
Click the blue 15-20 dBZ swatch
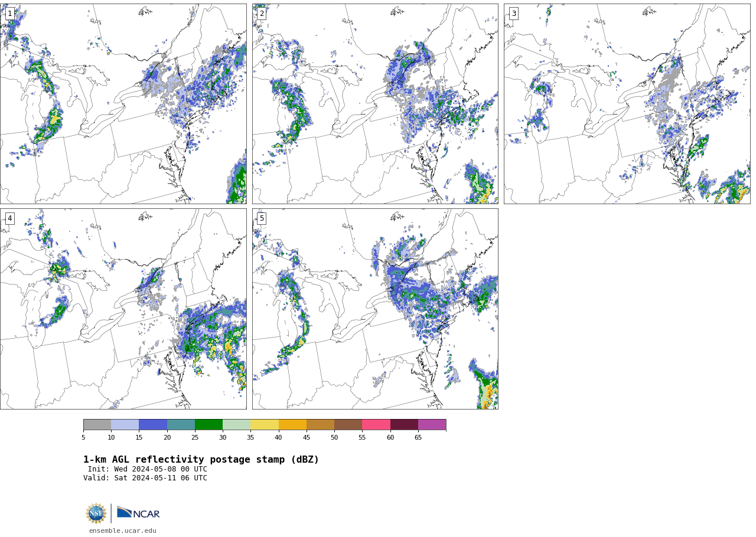click(153, 425)
